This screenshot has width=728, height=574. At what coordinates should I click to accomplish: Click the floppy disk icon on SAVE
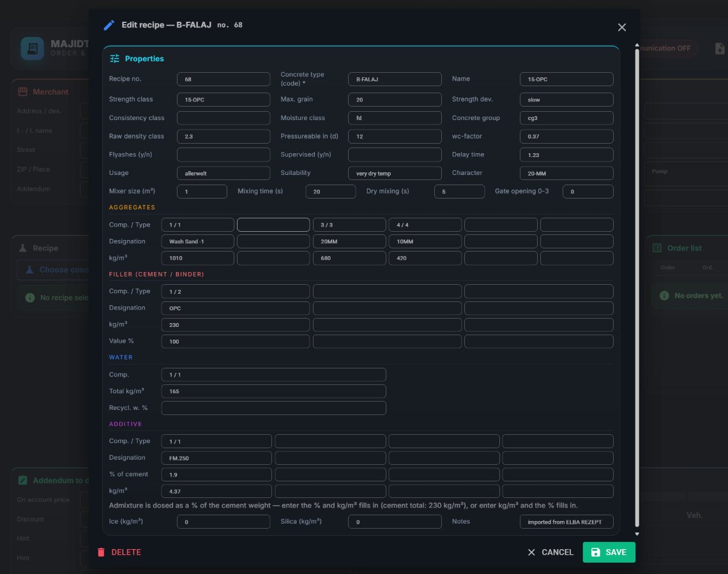point(595,552)
